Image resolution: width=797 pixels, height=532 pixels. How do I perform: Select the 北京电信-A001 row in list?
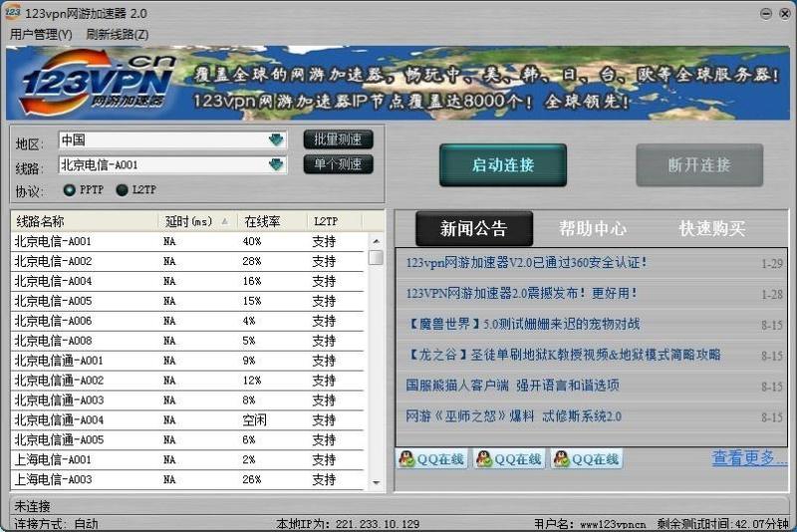coord(187,241)
